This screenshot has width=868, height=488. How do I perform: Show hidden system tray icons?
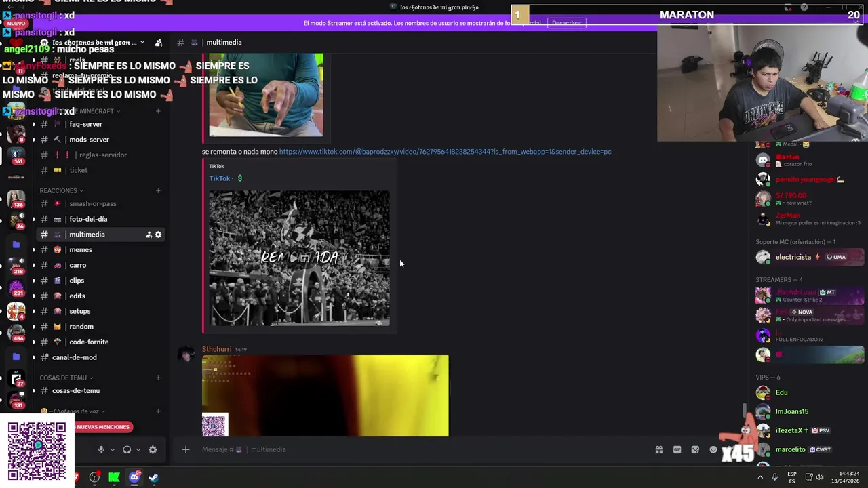click(759, 477)
